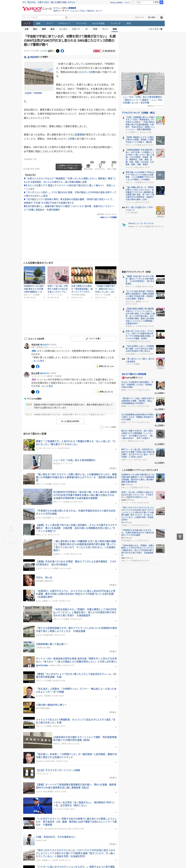186x868 pixels.
Task: Click the 学びがある reaction icon
Action: (89, 165)
